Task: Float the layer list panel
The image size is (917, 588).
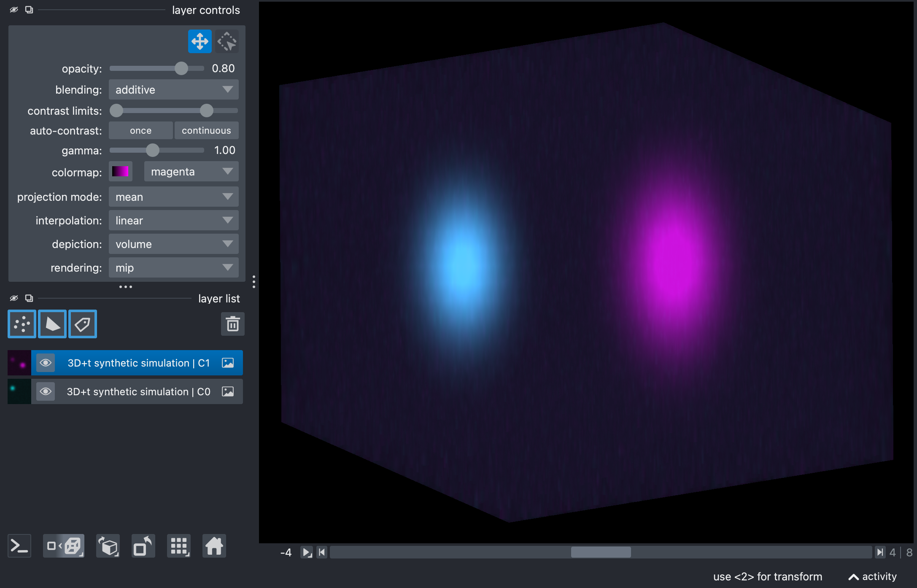Action: (x=29, y=298)
